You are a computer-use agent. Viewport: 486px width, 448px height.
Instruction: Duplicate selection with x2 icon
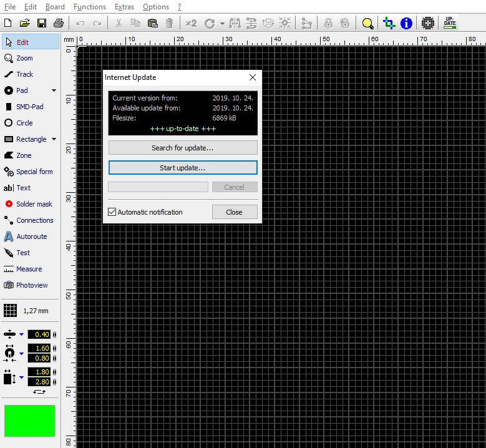pyautogui.click(x=191, y=23)
